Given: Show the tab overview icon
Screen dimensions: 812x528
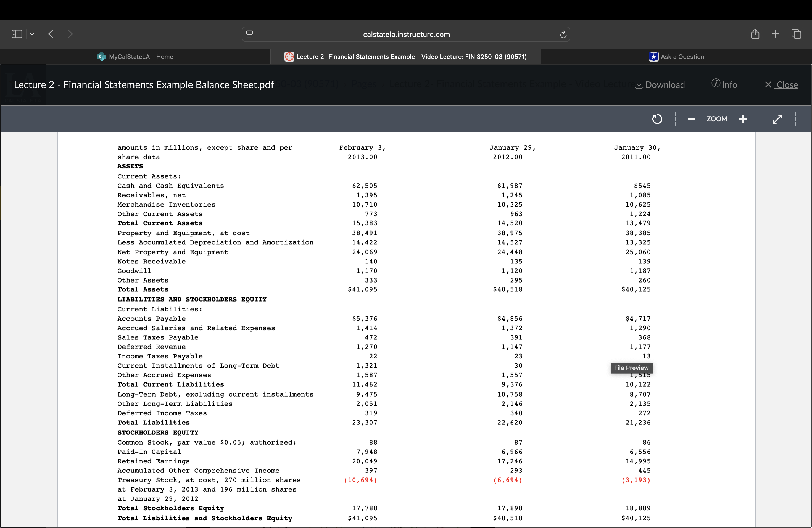Looking at the screenshot, I should coord(796,34).
